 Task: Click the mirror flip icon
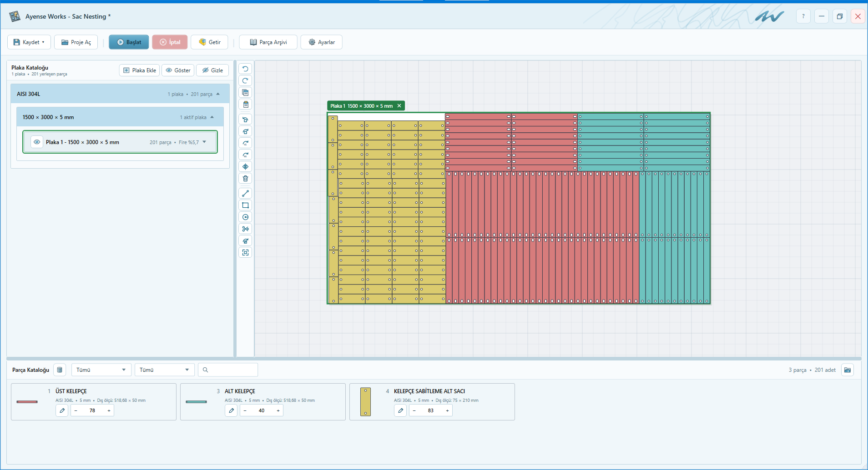[245, 167]
